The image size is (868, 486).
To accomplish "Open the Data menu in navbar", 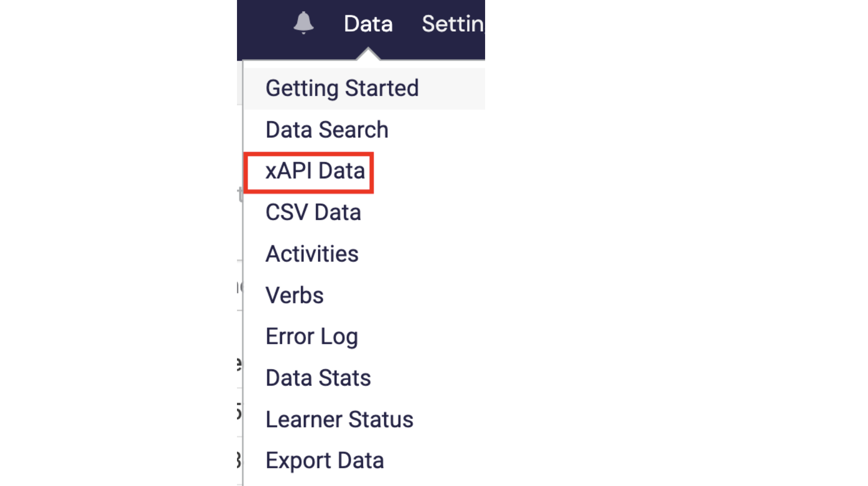I will [368, 24].
